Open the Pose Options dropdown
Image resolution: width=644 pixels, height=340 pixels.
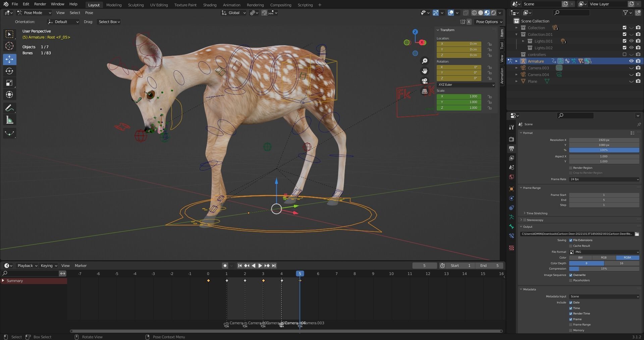click(x=489, y=22)
